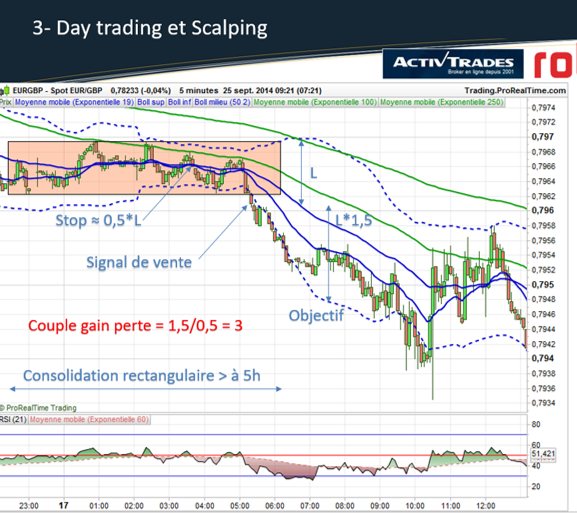Click the 17 date marker on time axis
Viewport: 577px width, 513px height.
64,506
